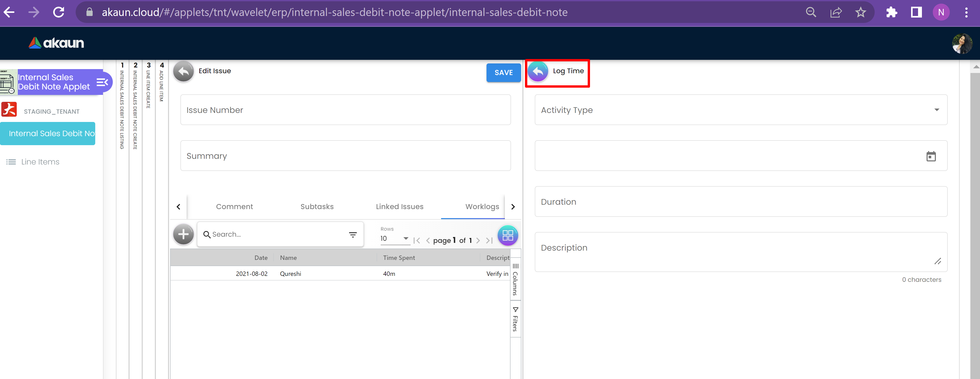Screen dimensions: 980x379
Task: Switch to the Comment tab
Action: click(234, 207)
